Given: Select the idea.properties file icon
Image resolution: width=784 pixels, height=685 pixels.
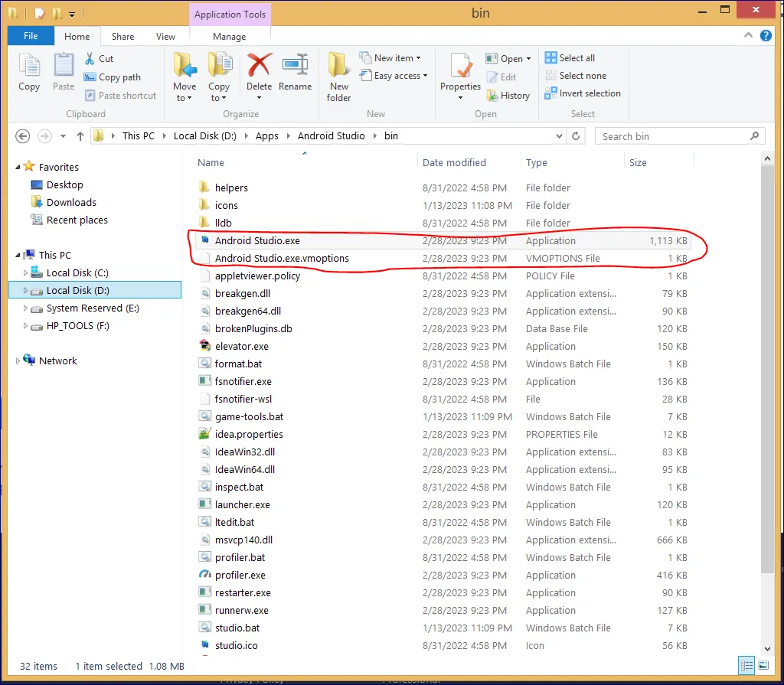Looking at the screenshot, I should [204, 433].
